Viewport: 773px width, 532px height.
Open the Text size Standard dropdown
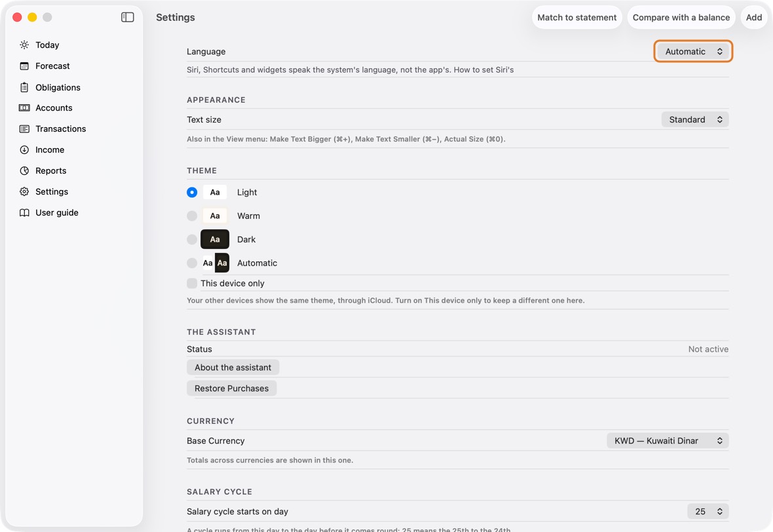(x=695, y=119)
